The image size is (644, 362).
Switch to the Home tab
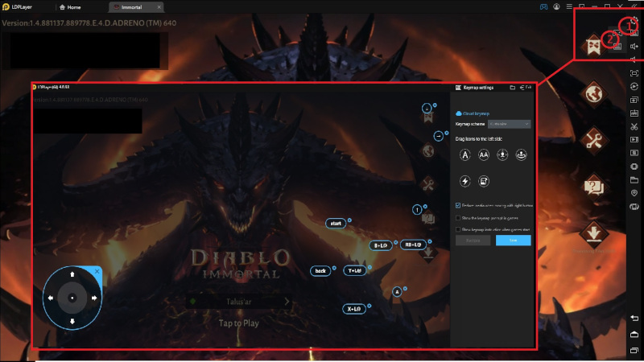coord(70,7)
